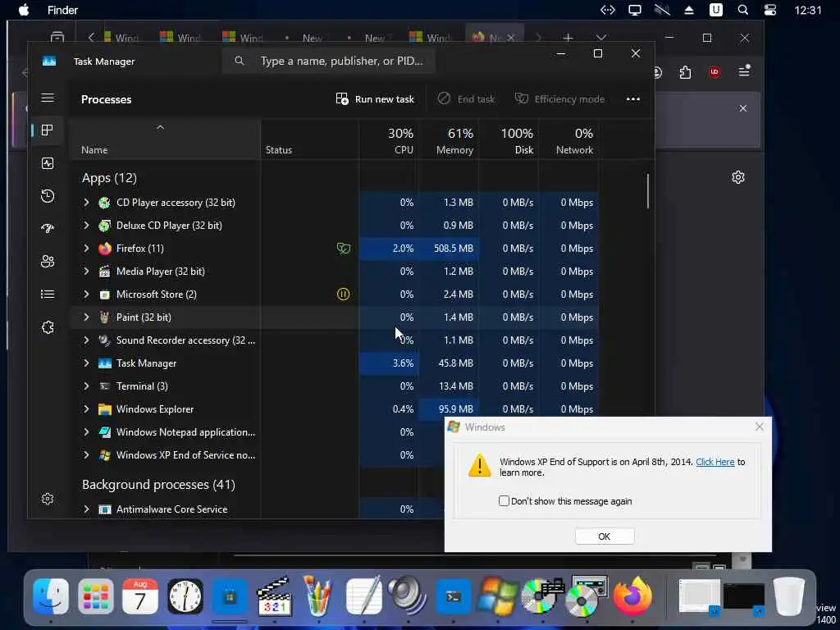Click settings gear on Firefox new tab page
Image resolution: width=840 pixels, height=630 pixels.
coord(738,177)
